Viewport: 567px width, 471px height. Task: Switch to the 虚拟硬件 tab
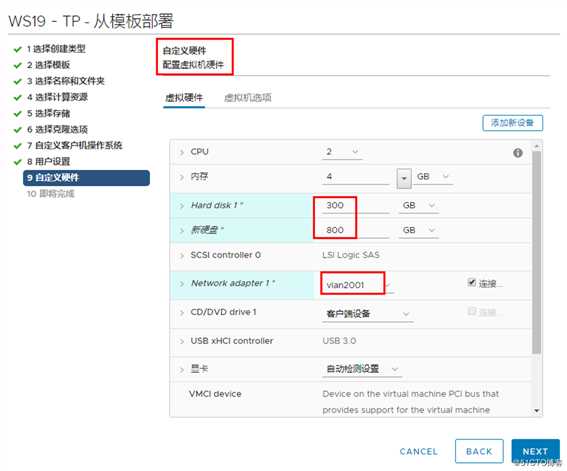[x=184, y=98]
